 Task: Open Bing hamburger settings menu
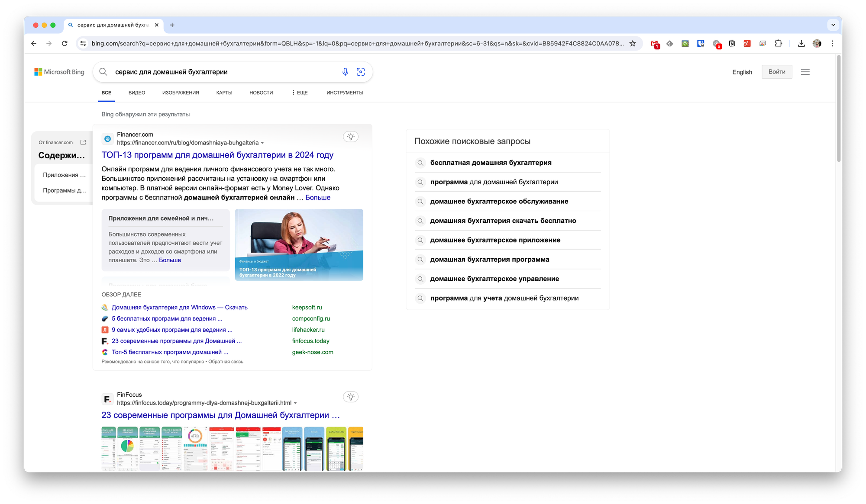coord(805,72)
